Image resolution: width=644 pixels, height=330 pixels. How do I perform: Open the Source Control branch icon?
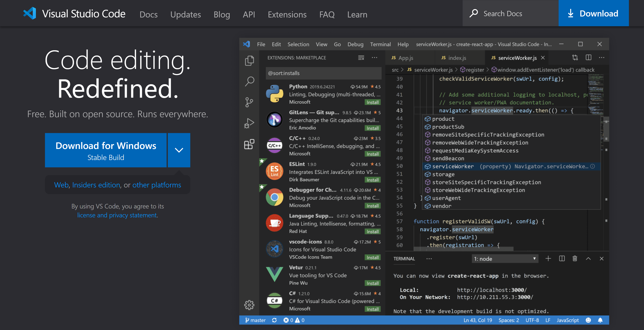coord(249,102)
